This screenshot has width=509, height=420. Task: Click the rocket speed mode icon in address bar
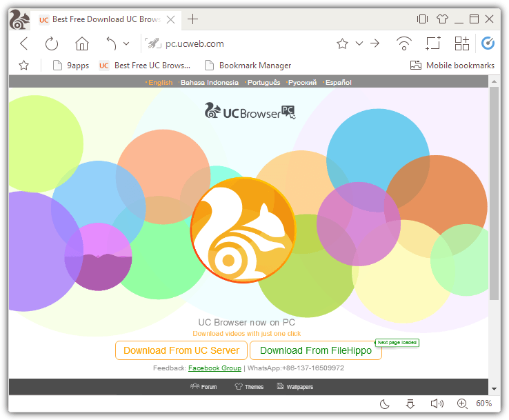(153, 43)
